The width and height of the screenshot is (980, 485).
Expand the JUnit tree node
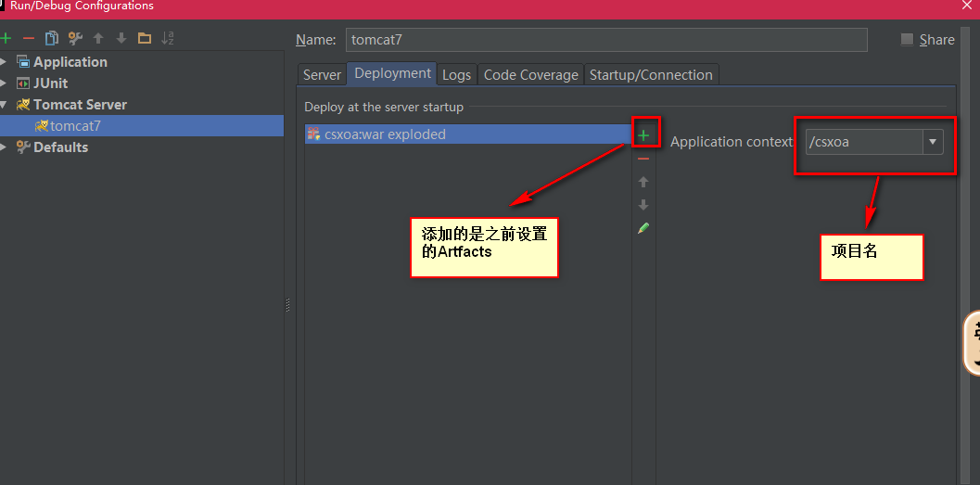(5, 83)
